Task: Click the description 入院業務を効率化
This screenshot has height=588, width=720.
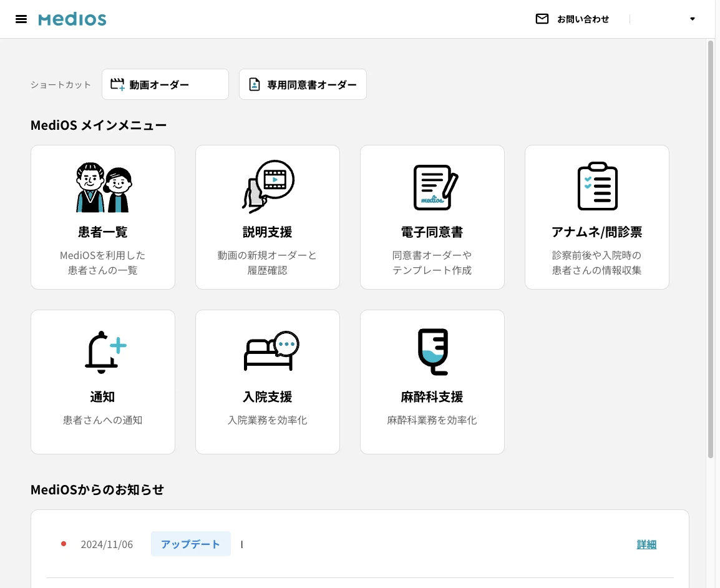Action: point(268,420)
